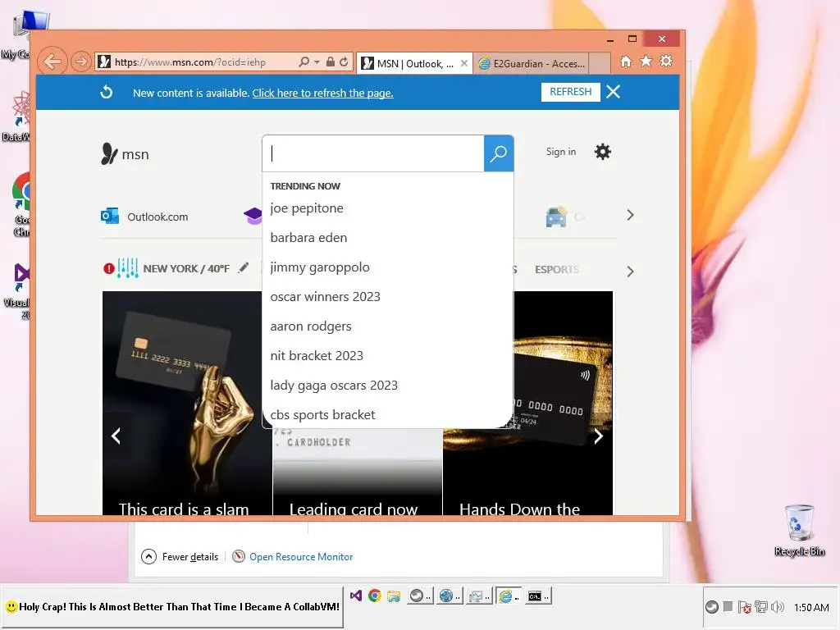Select trending search 'nit bracket 2023'
840x630 pixels.
317,356
